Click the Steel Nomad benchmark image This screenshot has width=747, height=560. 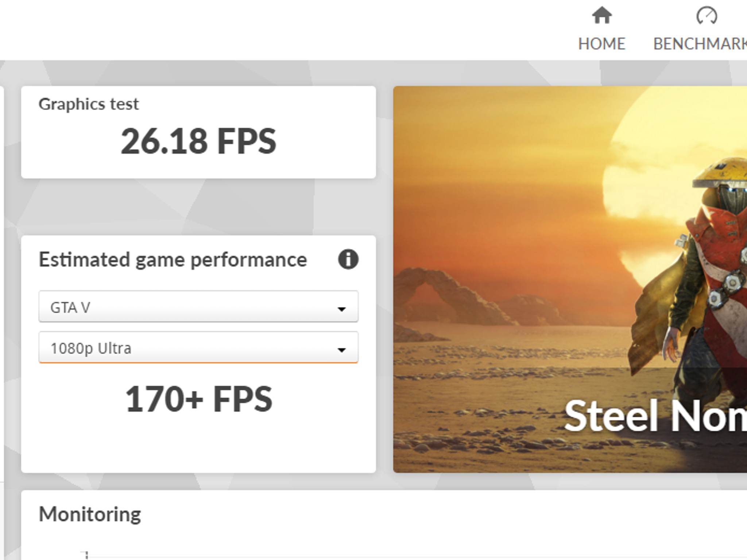pyautogui.click(x=570, y=279)
